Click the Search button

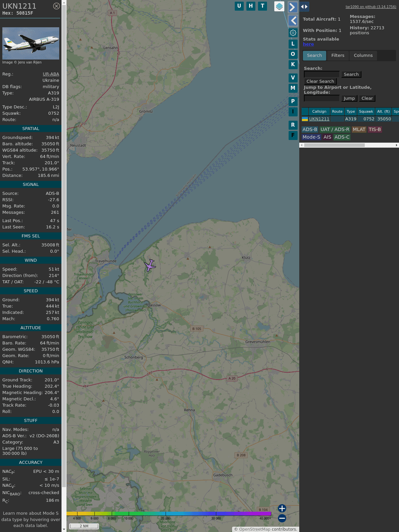[351, 74]
